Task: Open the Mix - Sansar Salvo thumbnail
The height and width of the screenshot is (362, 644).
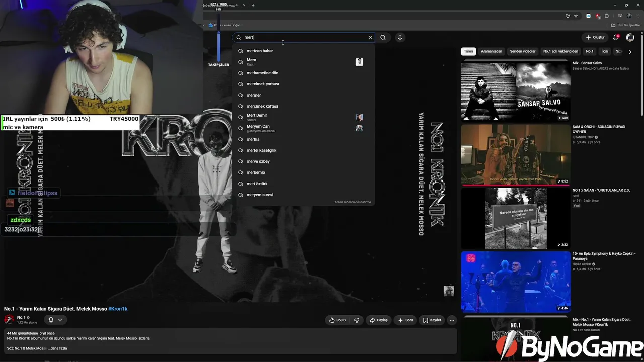Action: (x=516, y=91)
